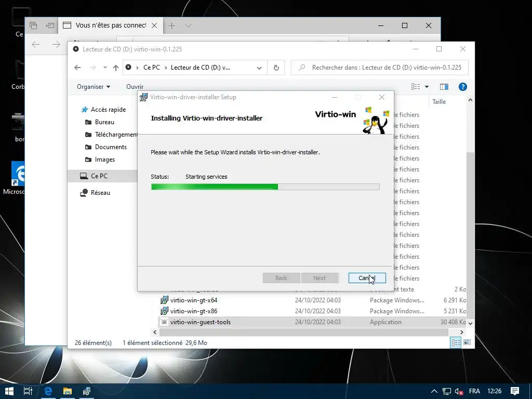Click horizontal scrollbar left arrow
The height and width of the screenshot is (399, 532).
click(155, 332)
